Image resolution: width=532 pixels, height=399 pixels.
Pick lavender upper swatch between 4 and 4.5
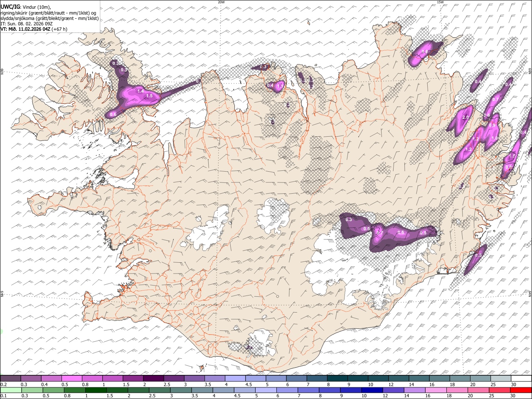click(x=235, y=379)
